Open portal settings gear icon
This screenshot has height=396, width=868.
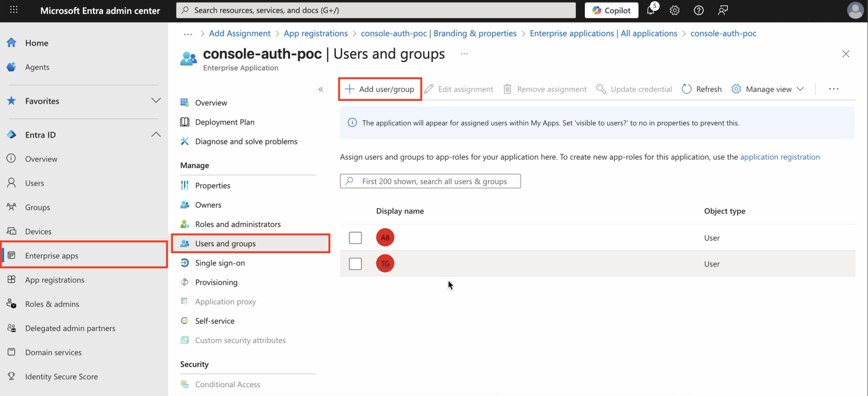675,10
